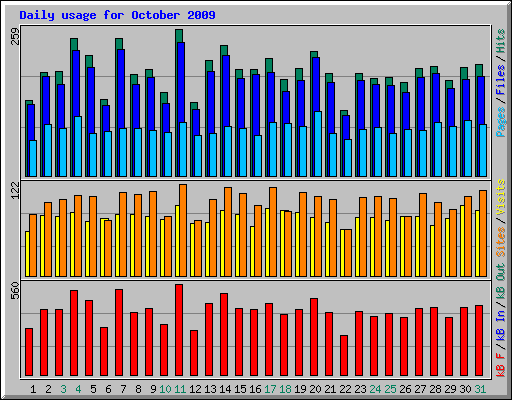Image resolution: width=512 pixels, height=400 pixels.
Task: Click the orange visits bar for day 17
Action: click(x=273, y=232)
